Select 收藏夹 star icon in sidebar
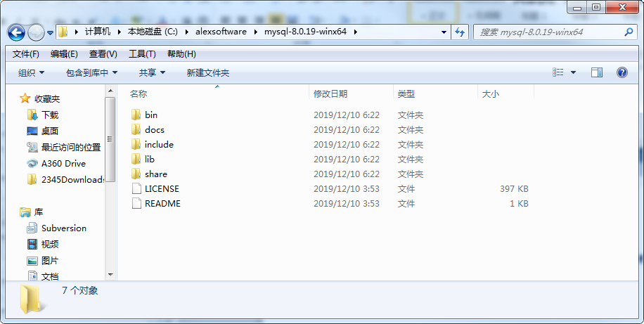 pyautogui.click(x=25, y=98)
